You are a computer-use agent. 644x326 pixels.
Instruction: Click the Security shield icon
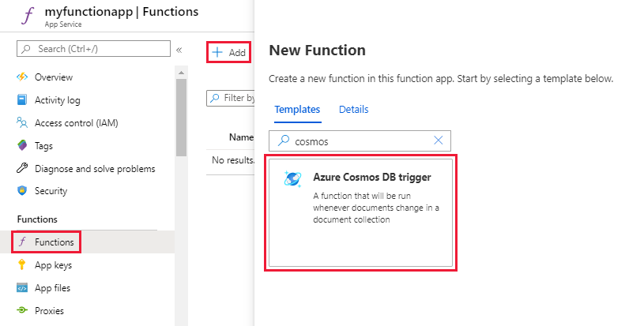pyautogui.click(x=22, y=191)
